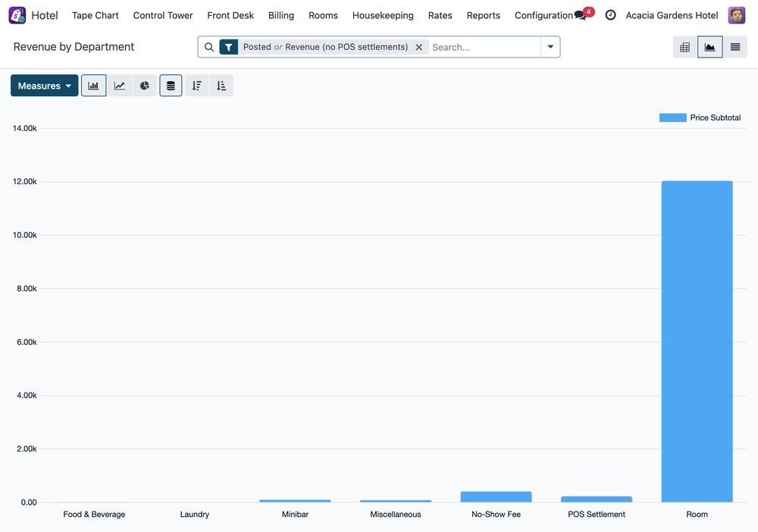Click the filter funnel icon in the search facet
Image resolution: width=758 pixels, height=532 pixels.
(x=229, y=47)
